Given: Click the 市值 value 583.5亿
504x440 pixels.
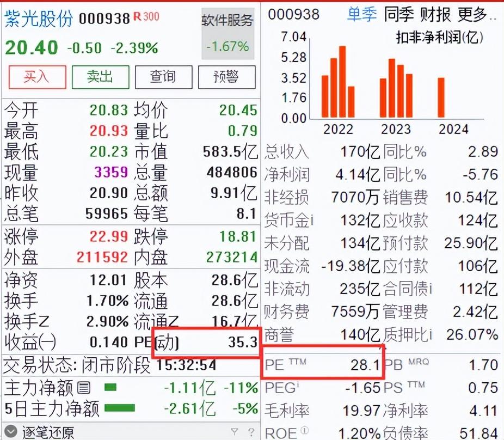Looking at the screenshot, I should pos(230,152).
